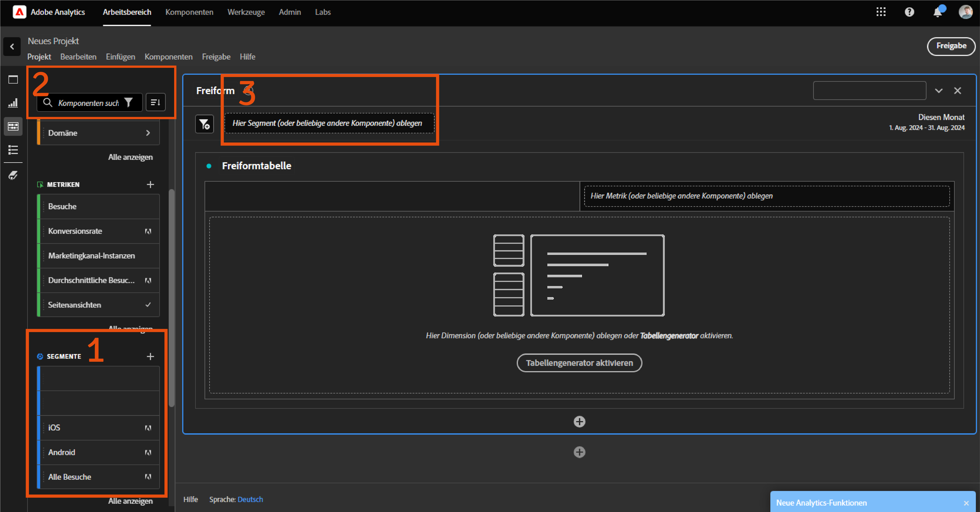980x512 pixels.
Task: Open the Visualizations bar chart icon
Action: pyautogui.click(x=13, y=103)
